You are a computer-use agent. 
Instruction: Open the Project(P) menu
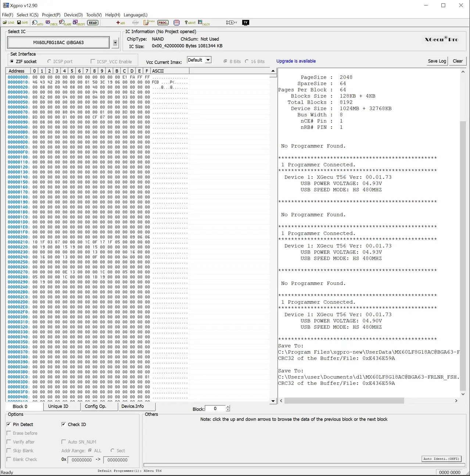click(51, 15)
